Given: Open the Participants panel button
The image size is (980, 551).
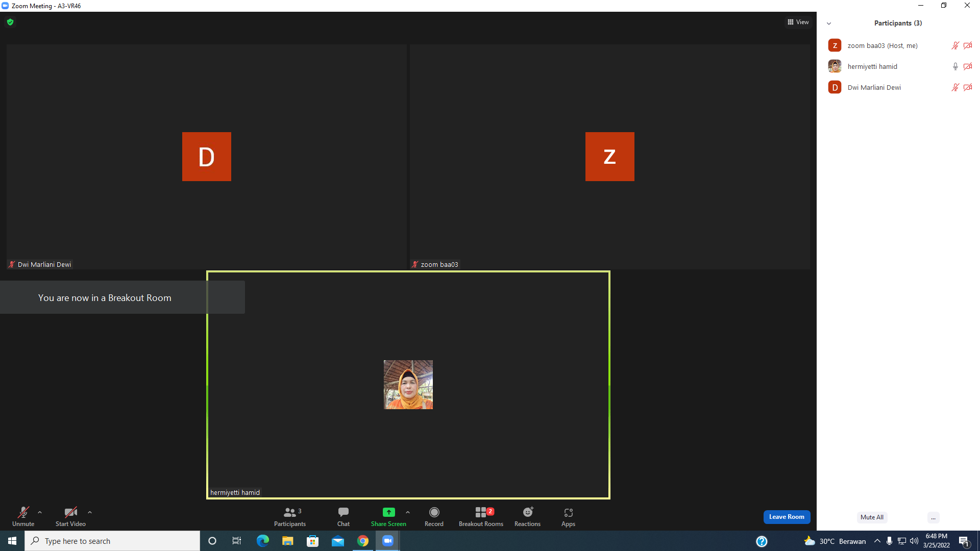Looking at the screenshot, I should coord(290,516).
